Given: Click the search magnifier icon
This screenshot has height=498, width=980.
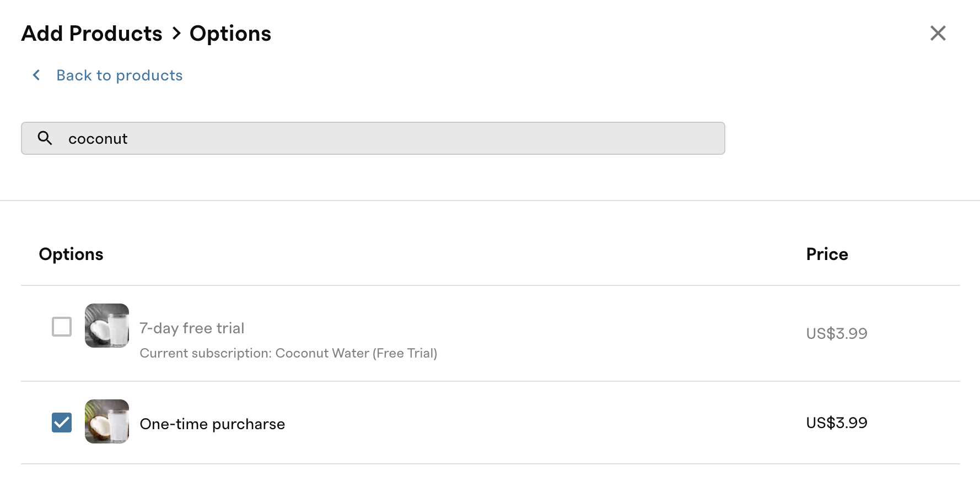Looking at the screenshot, I should [x=45, y=138].
